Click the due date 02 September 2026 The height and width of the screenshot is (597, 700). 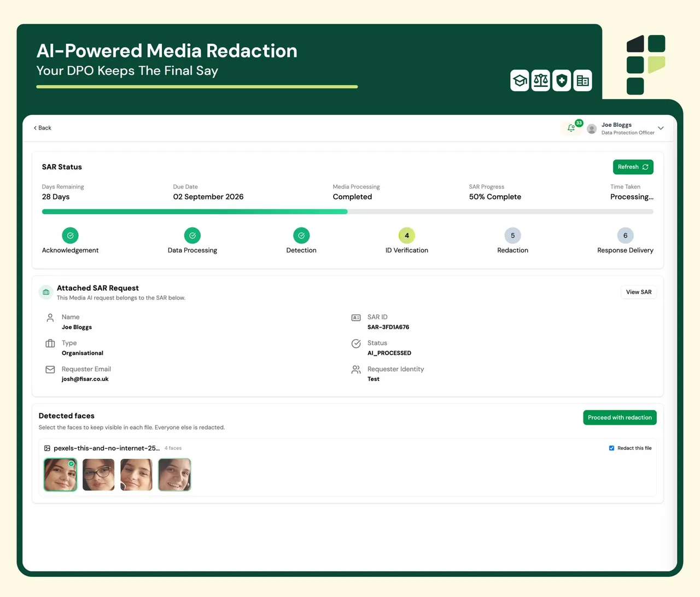pos(208,197)
